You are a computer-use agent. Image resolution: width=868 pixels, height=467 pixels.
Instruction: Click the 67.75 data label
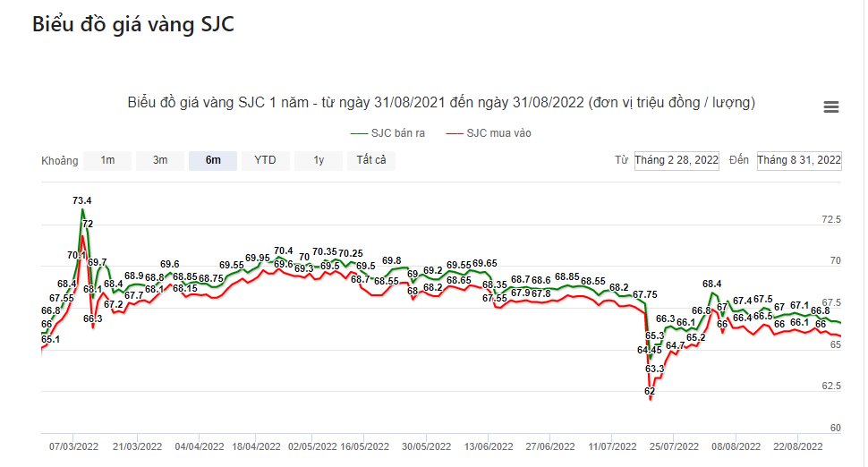tap(645, 295)
